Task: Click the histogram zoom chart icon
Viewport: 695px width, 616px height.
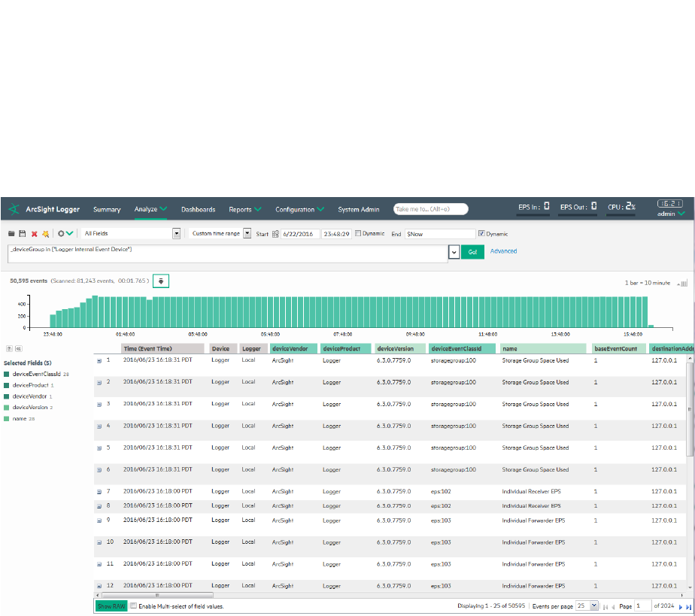Action: click(683, 284)
